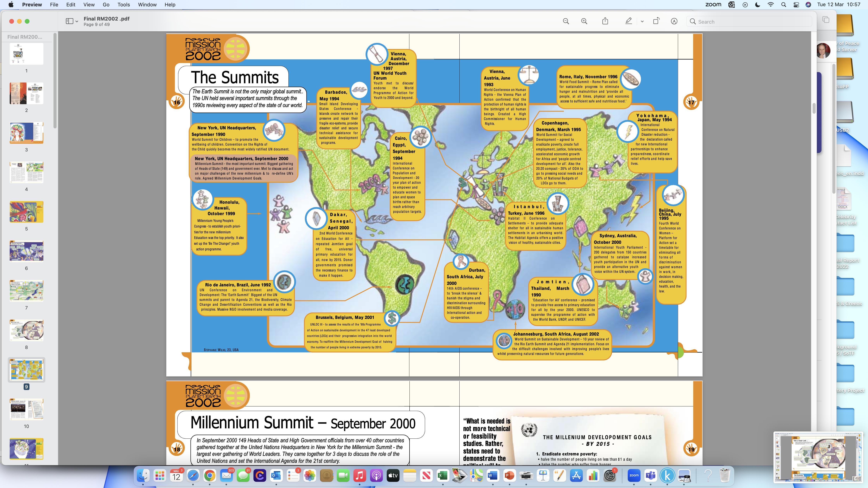Select the Markup pen icon
Screen dimensions: 868x488
(628, 21)
